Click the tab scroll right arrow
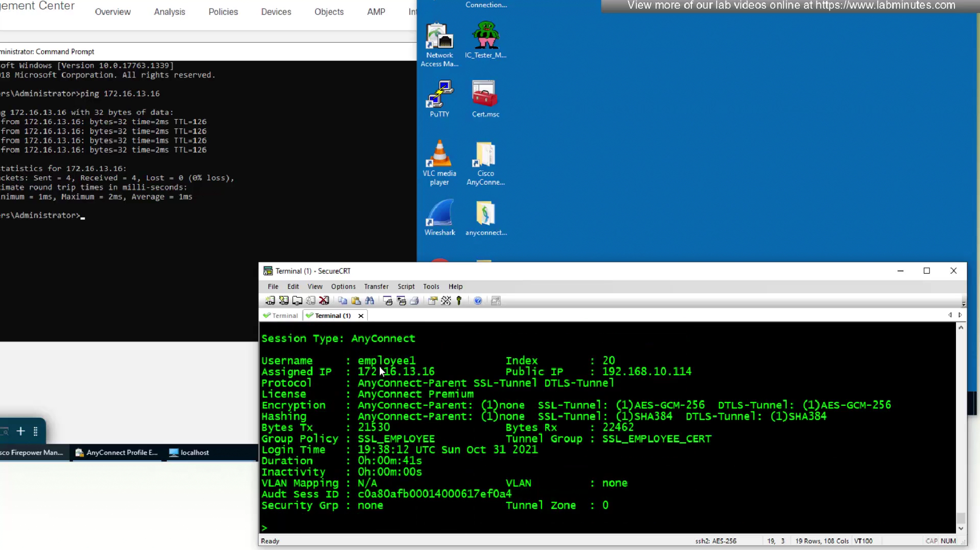This screenshot has height=550, width=980. [x=960, y=315]
